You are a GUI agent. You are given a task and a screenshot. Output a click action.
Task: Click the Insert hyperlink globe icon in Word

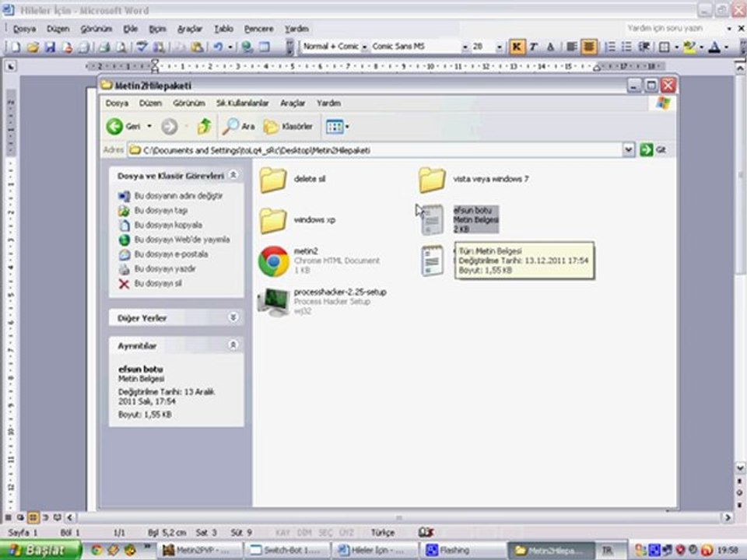[x=247, y=47]
